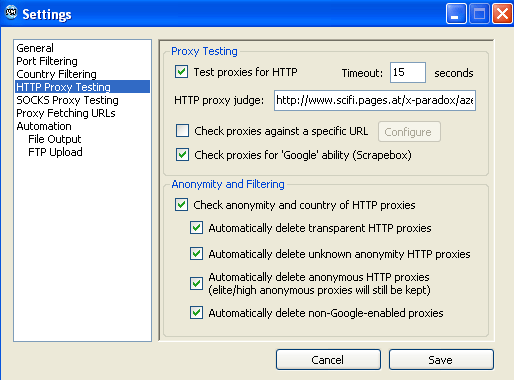Uncheck delete unknown anonymity HTTP proxies
The width and height of the screenshot is (514, 380).
[196, 254]
